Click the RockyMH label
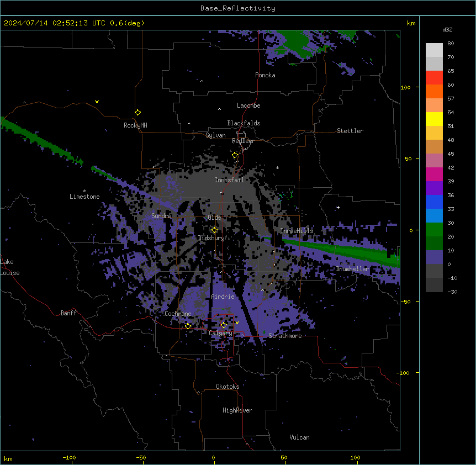This screenshot has width=476, height=465. click(135, 125)
